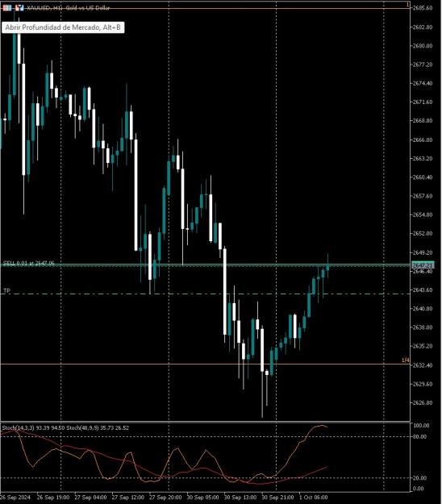Click the 30 Sep 05:00 time label
Image resolution: width=442 pixels, height=504 pixels.
pyautogui.click(x=202, y=498)
